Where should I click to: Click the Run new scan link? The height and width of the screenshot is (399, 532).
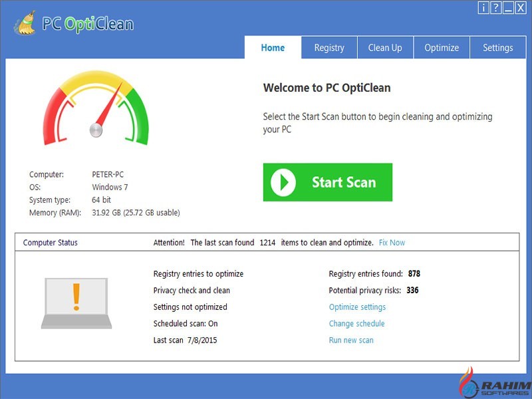tap(351, 340)
